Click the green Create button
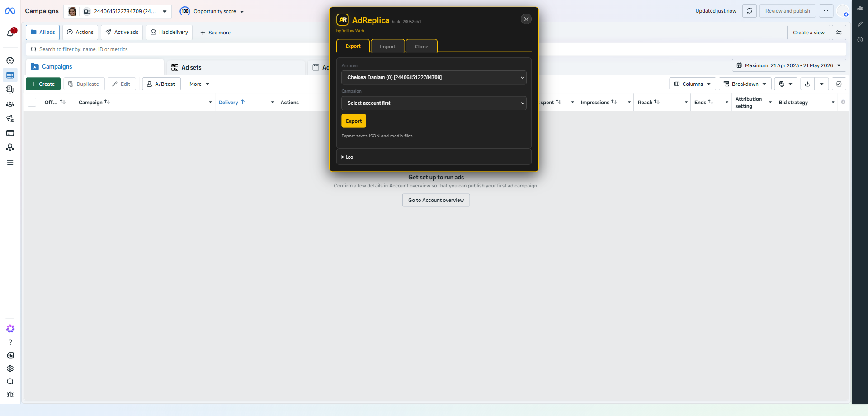868x416 pixels. tap(43, 84)
